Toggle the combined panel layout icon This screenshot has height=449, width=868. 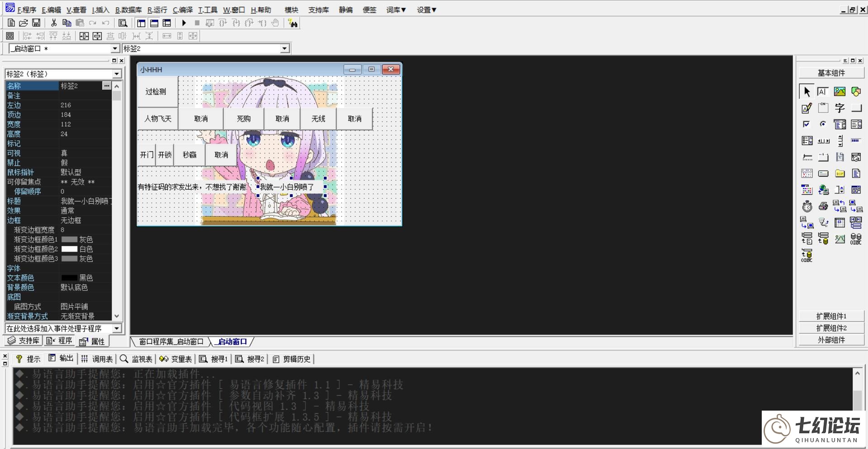(x=167, y=23)
